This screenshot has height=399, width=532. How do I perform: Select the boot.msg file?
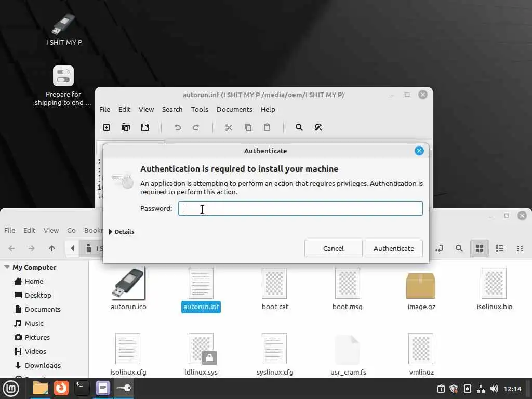(348, 288)
